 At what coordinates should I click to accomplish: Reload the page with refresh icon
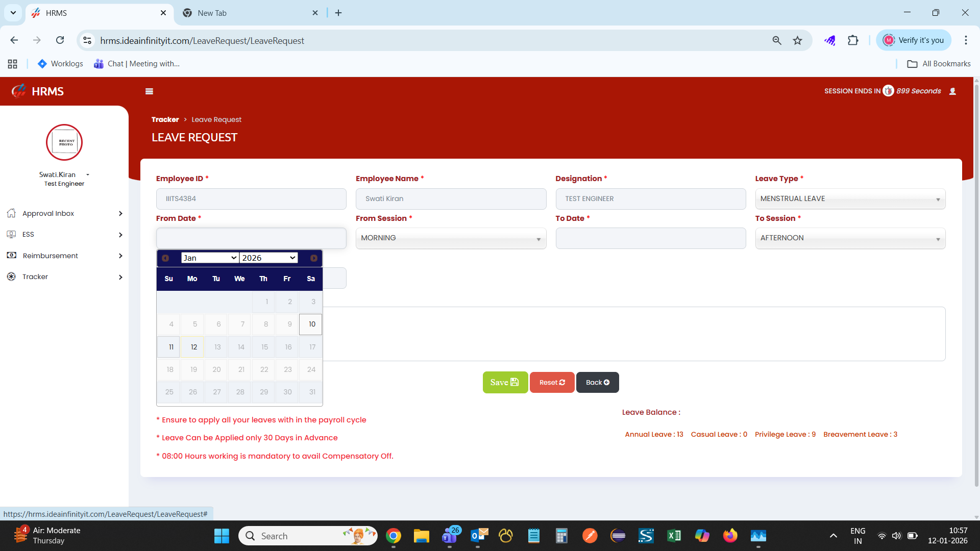click(60, 40)
